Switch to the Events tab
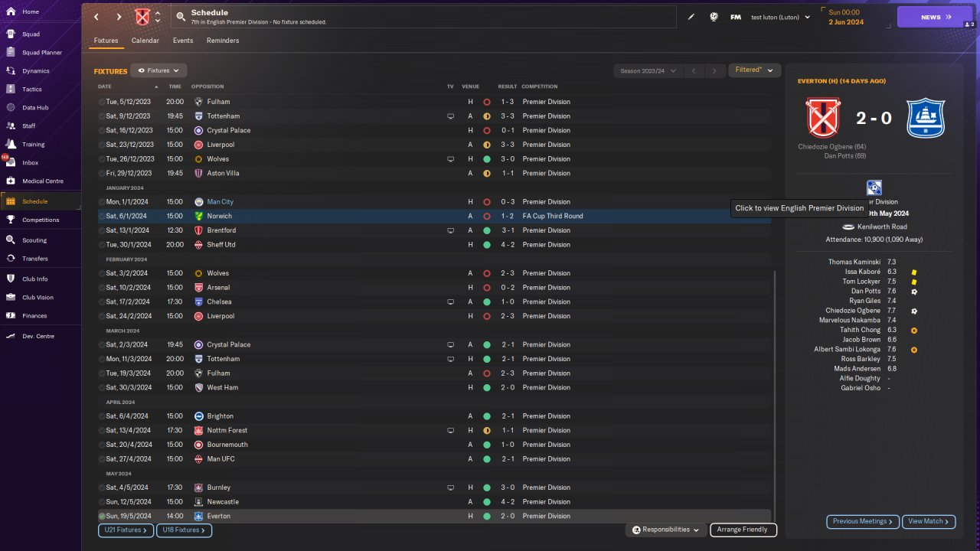This screenshot has height=551, width=980. tap(183, 41)
